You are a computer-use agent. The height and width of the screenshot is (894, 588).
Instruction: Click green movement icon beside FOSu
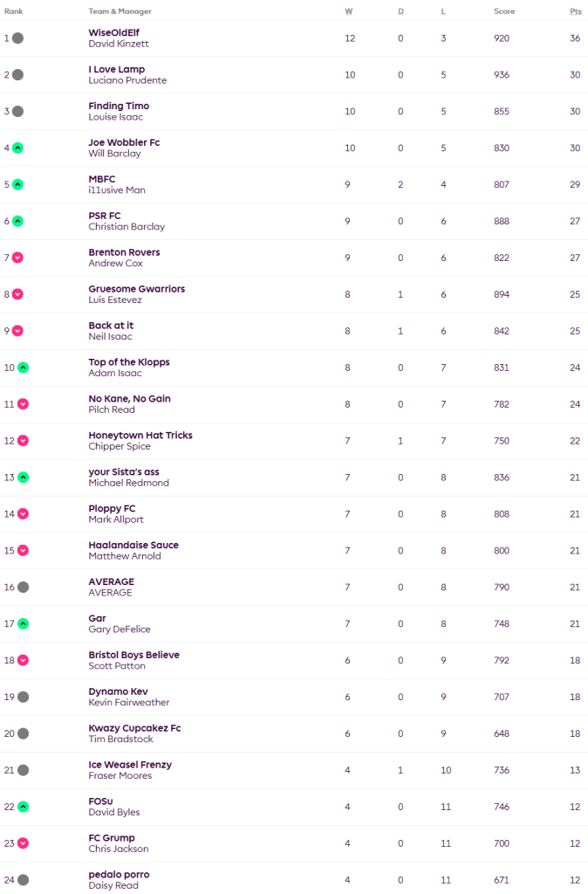tap(24, 807)
